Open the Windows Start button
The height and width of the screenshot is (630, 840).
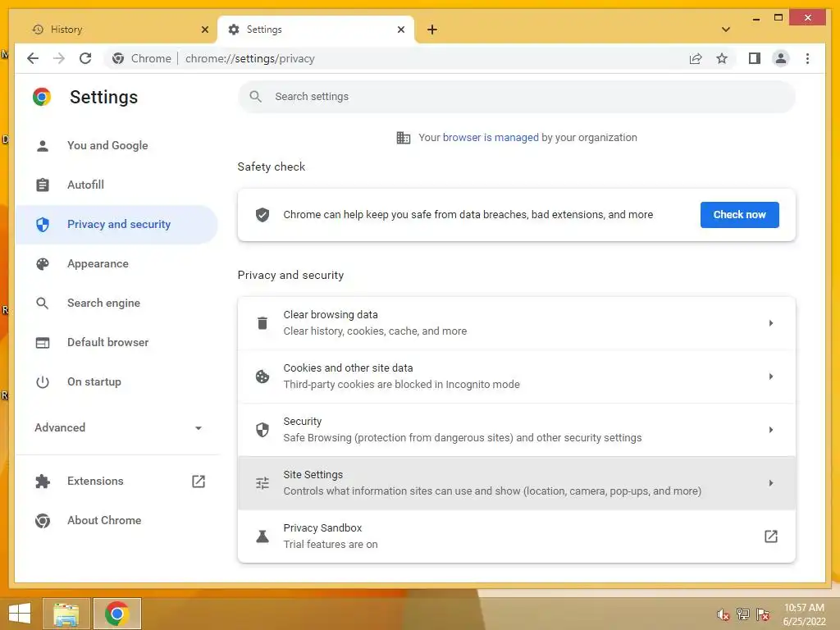click(20, 614)
